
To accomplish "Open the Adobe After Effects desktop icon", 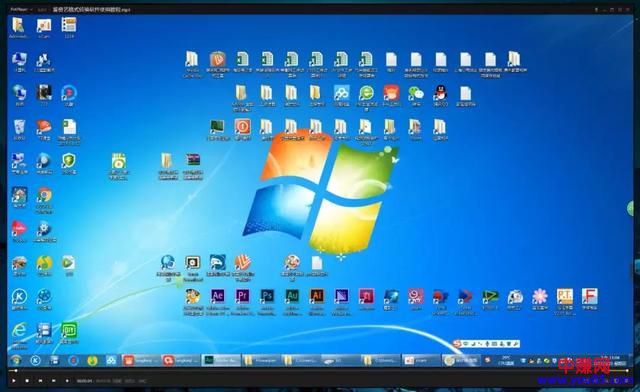I will [218, 296].
